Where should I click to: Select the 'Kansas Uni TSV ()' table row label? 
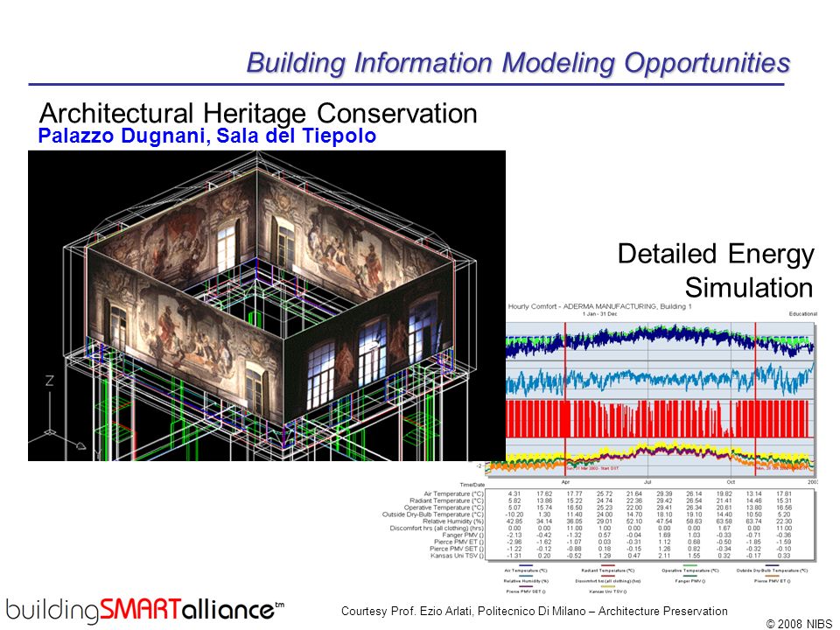pos(457,556)
